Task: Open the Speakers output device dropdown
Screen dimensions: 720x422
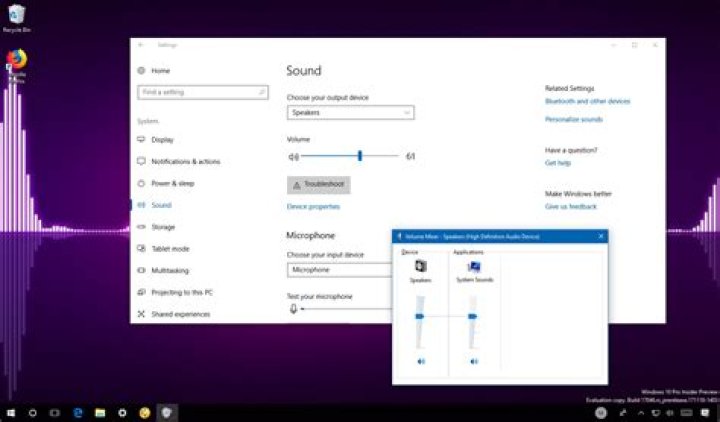Action: tap(350, 113)
